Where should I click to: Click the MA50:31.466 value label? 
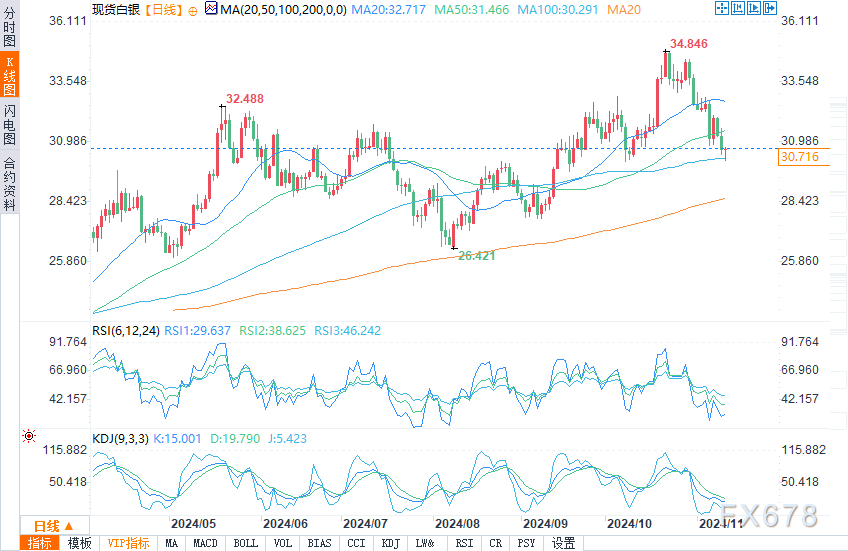point(472,9)
